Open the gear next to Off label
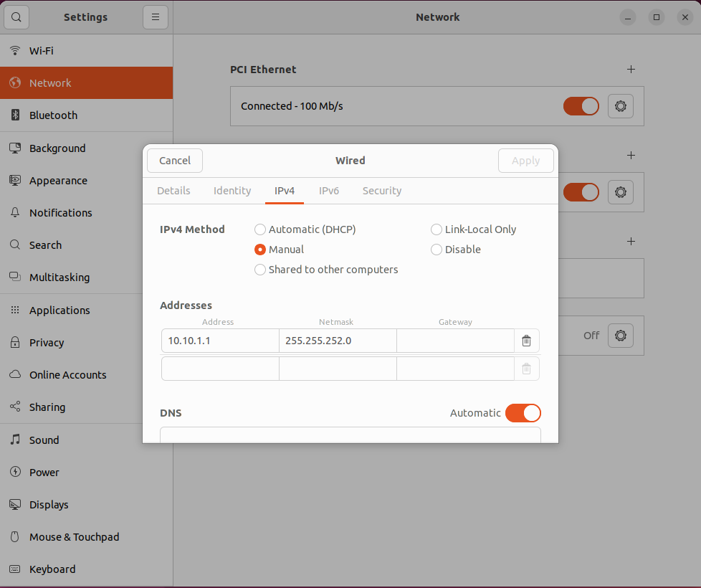The image size is (701, 588). point(620,336)
